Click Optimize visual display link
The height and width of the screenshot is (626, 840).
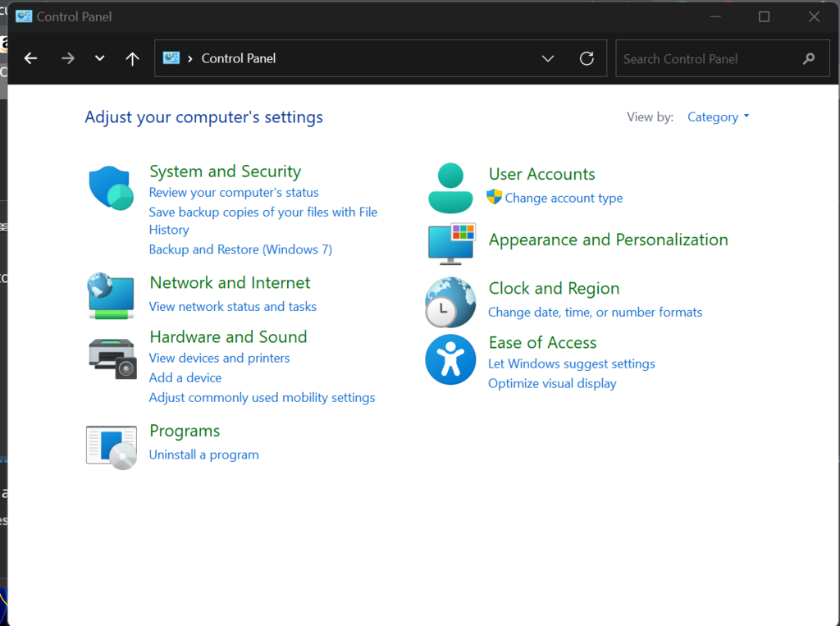[x=552, y=383]
